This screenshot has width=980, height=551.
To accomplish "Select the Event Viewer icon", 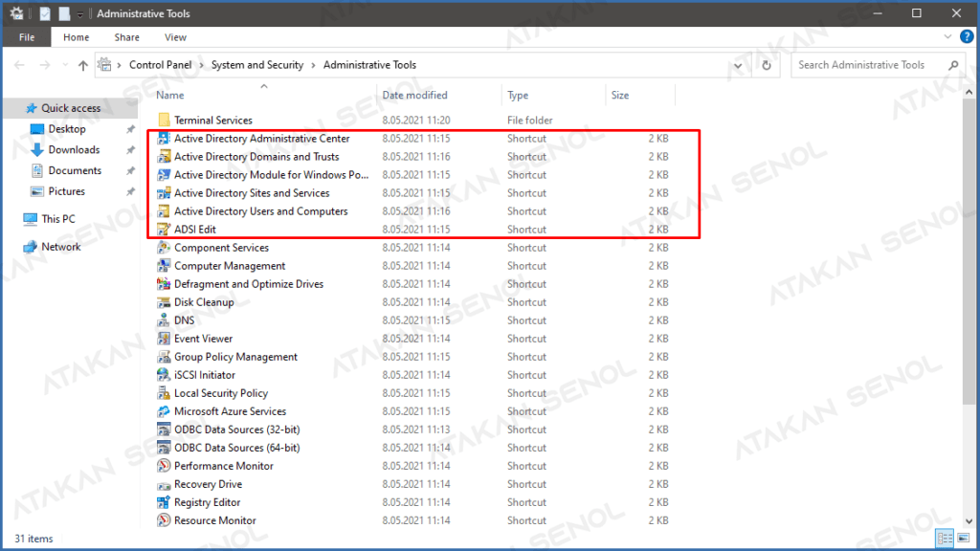I will point(164,339).
